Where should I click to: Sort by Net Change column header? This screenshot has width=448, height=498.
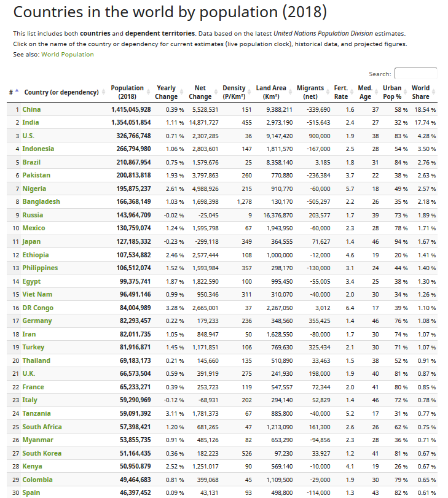click(202, 92)
